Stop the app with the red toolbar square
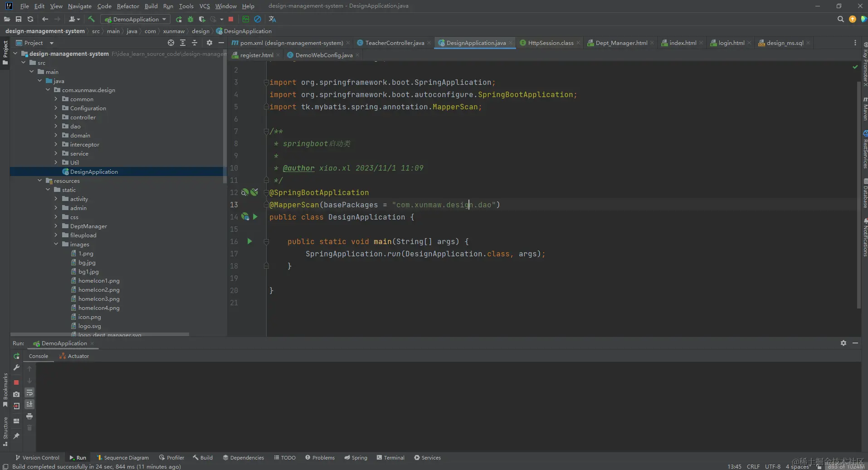 [x=231, y=19]
